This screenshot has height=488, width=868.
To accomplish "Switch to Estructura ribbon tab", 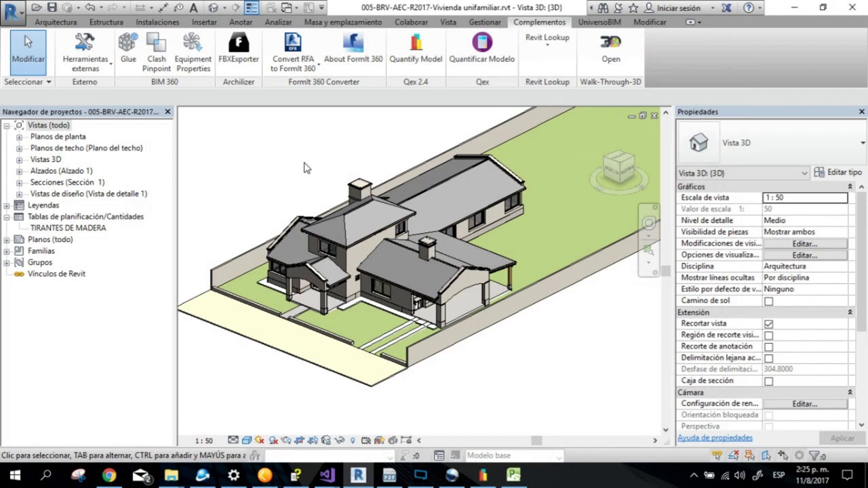I will tap(106, 22).
